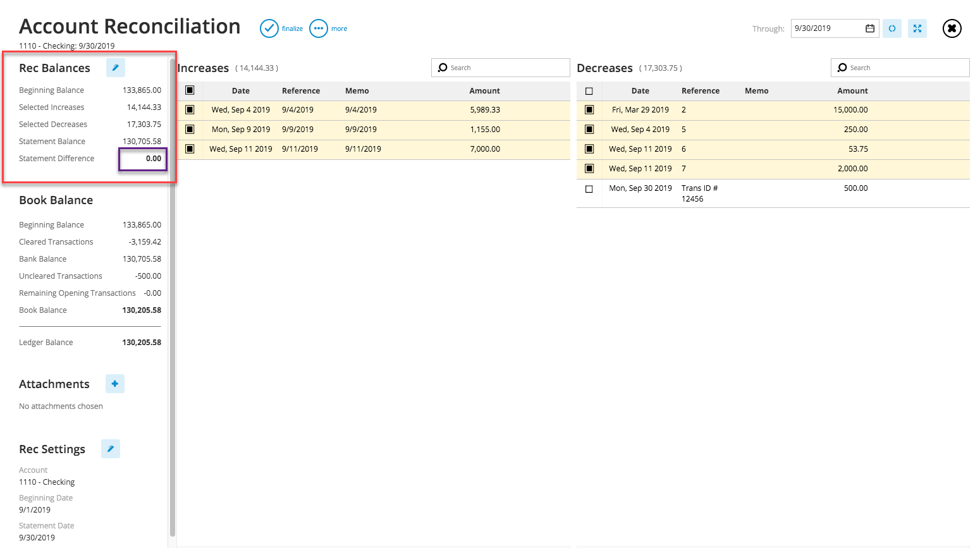Edit Rec Settings with the pencil icon
Viewport: 980px width, 548px height.
pyautogui.click(x=111, y=449)
